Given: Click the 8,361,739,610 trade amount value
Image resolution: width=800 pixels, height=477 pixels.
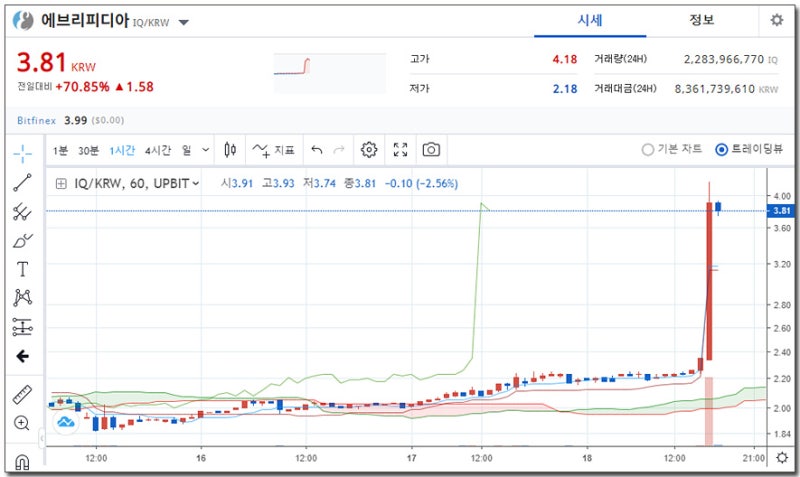Looking at the screenshot, I should point(714,89).
